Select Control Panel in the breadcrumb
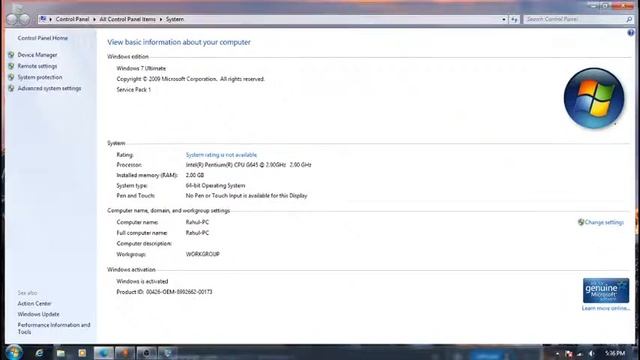The height and width of the screenshot is (360, 640). (72, 19)
